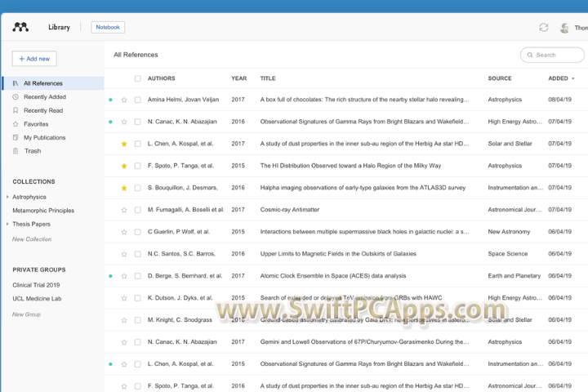Sort by the Year column header
The width and height of the screenshot is (588, 392).
[x=238, y=78]
